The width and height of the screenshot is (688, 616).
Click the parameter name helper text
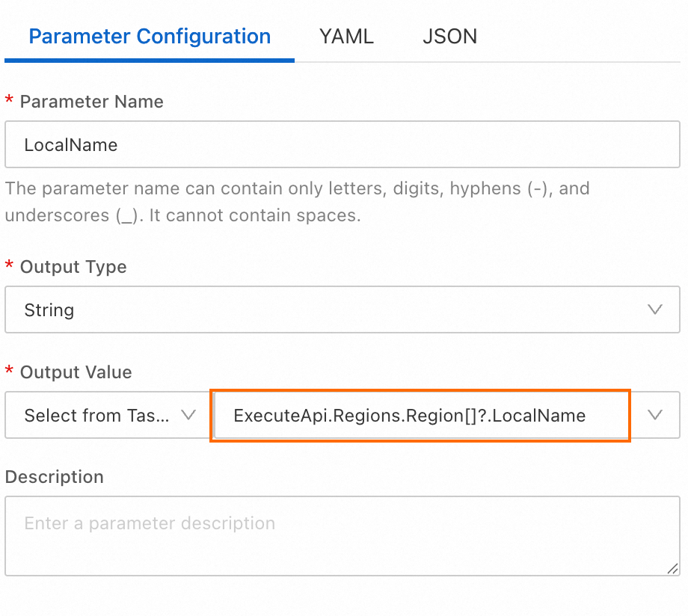[x=297, y=202]
